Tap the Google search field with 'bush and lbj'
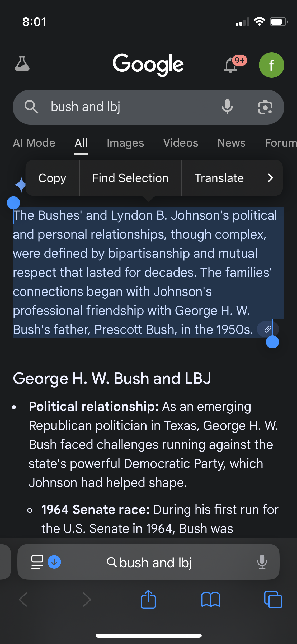The width and height of the screenshot is (297, 644). pos(127,107)
